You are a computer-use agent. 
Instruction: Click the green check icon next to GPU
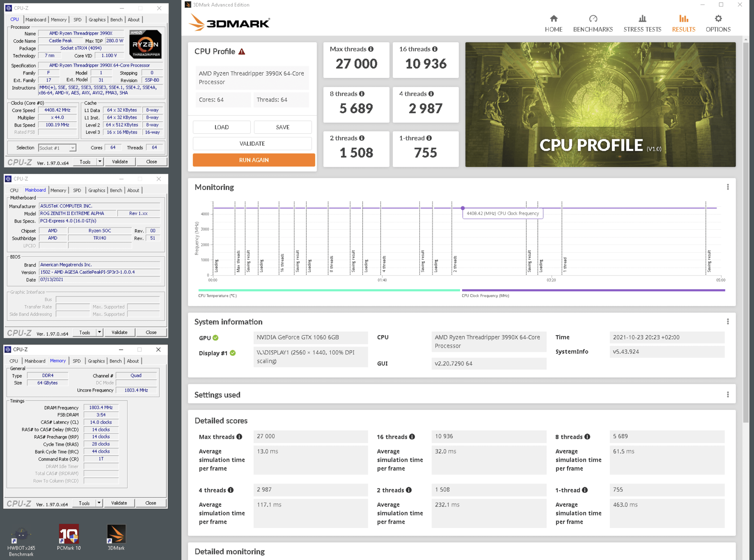215,338
